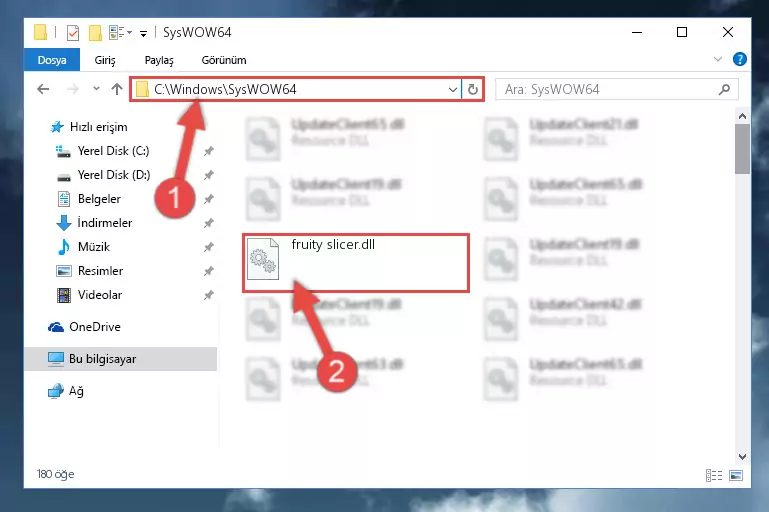This screenshot has height=512, width=769.
Task: Click the pin icon next to Belgeler
Action: coord(209,199)
